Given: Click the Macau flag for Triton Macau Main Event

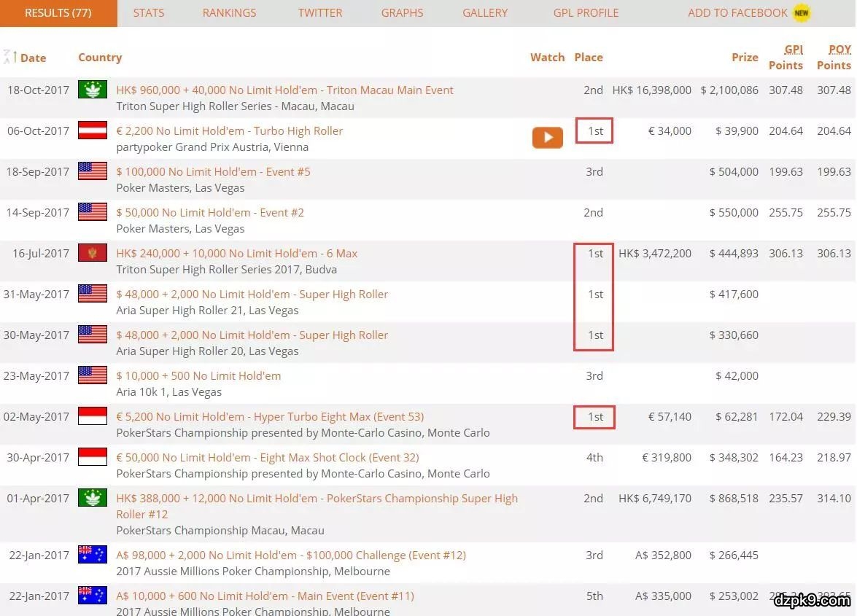Looking at the screenshot, I should (93, 90).
